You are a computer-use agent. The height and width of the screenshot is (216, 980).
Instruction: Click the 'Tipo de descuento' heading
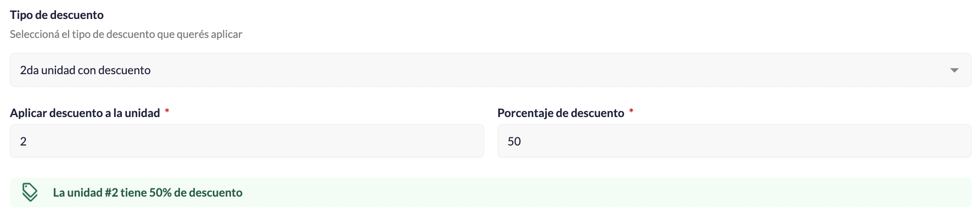(57, 15)
